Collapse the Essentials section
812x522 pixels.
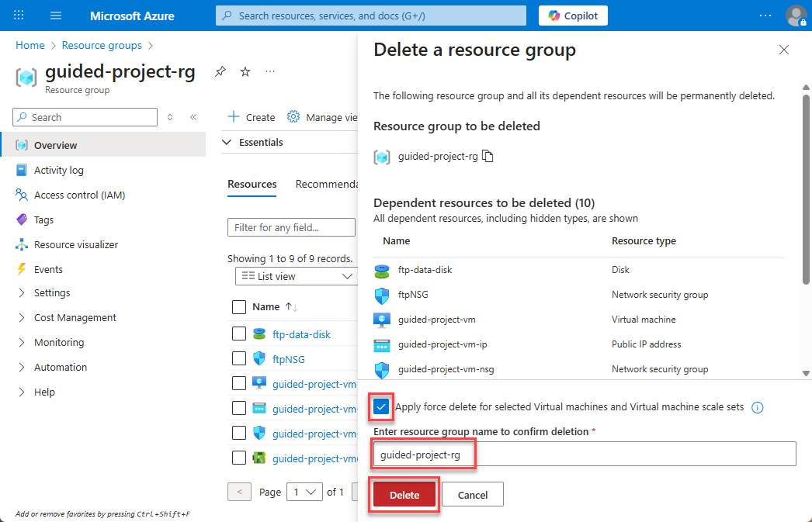coord(252,142)
